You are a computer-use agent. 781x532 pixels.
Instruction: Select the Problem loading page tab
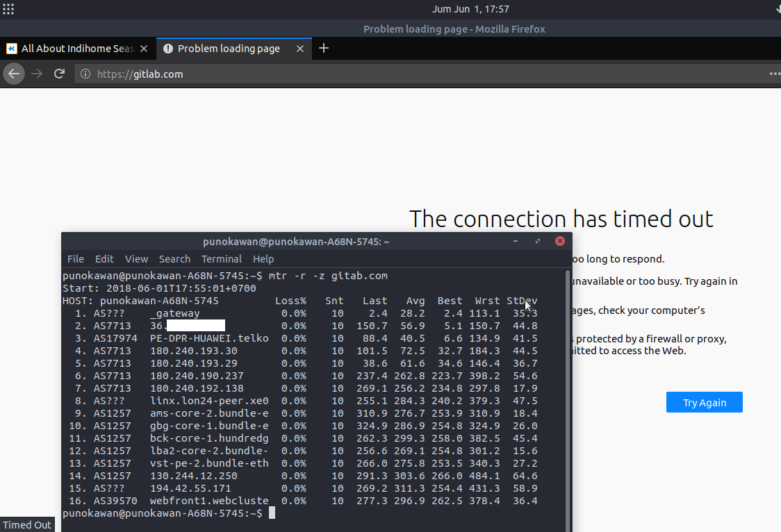pos(228,49)
